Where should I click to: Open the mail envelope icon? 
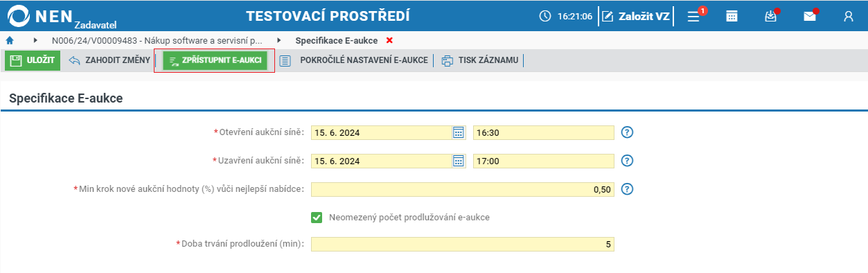[810, 17]
